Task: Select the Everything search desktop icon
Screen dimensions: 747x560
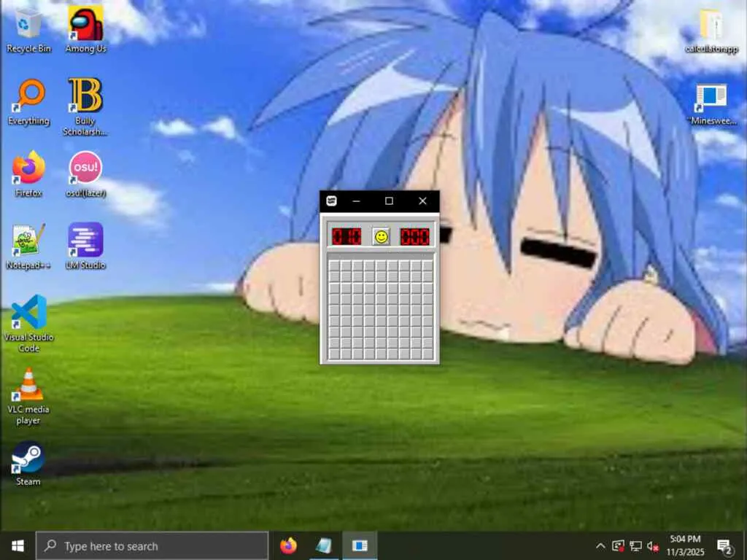Action: 28,102
